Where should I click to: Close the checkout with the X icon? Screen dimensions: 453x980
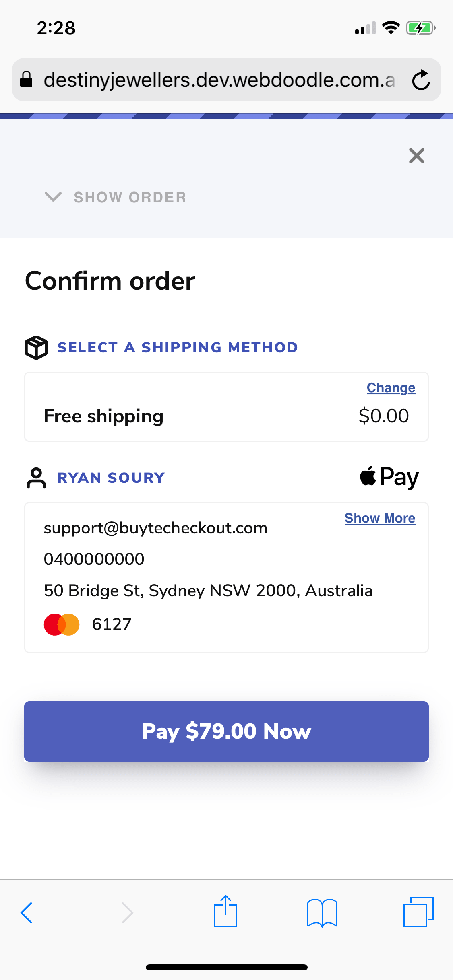click(x=417, y=156)
